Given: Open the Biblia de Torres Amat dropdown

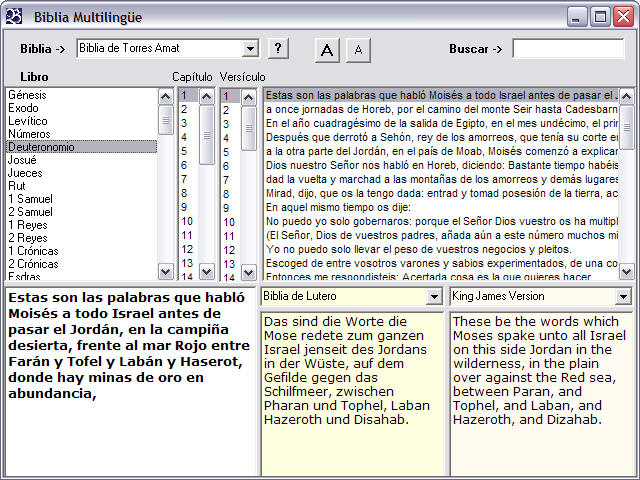Looking at the screenshot, I should pyautogui.click(x=250, y=49).
